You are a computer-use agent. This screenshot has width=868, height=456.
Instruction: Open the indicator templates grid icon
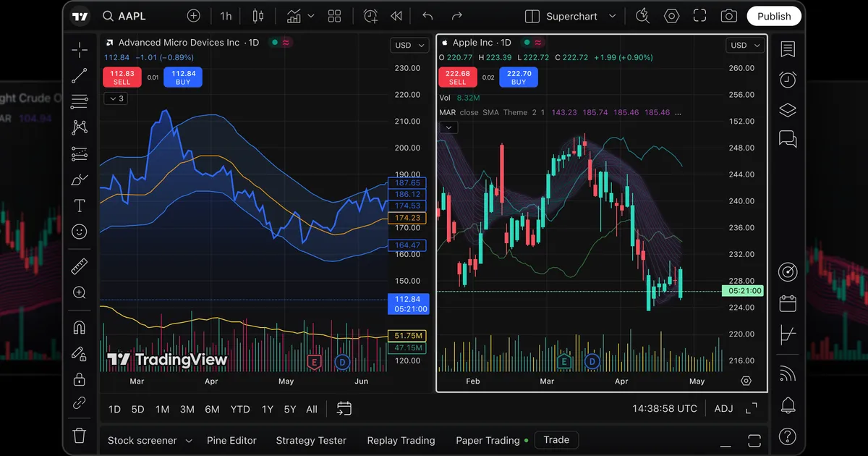pyautogui.click(x=334, y=16)
